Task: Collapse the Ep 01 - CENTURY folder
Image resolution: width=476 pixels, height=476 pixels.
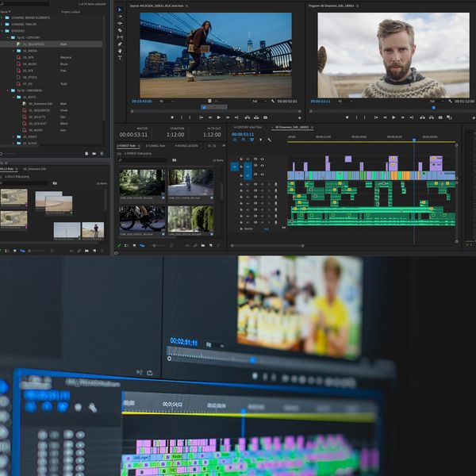Action: pos(10,37)
